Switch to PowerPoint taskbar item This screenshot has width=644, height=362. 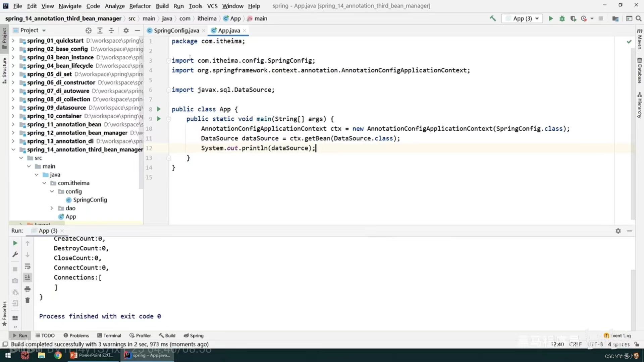click(92, 355)
